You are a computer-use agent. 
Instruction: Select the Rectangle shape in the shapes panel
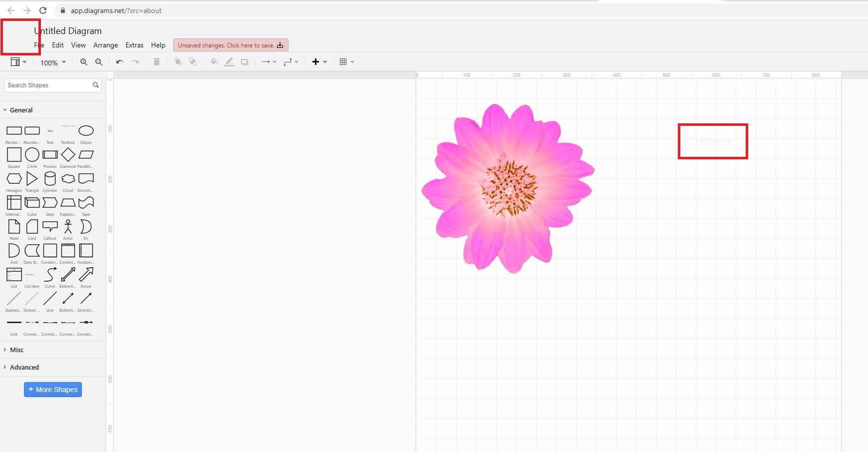13,130
